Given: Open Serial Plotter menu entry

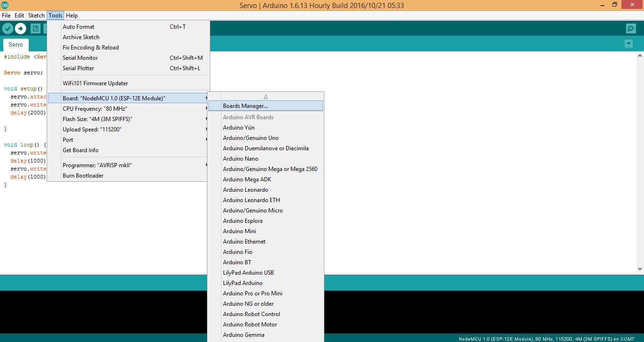Looking at the screenshot, I should (128, 68).
